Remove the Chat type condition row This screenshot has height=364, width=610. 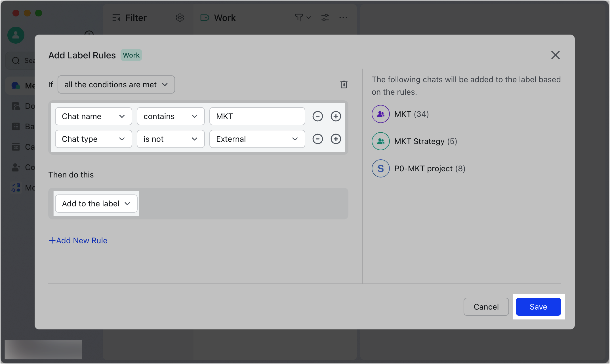(x=317, y=139)
